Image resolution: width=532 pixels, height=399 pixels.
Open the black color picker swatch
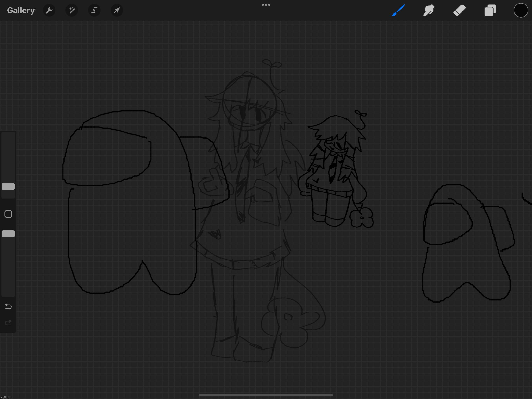click(521, 10)
